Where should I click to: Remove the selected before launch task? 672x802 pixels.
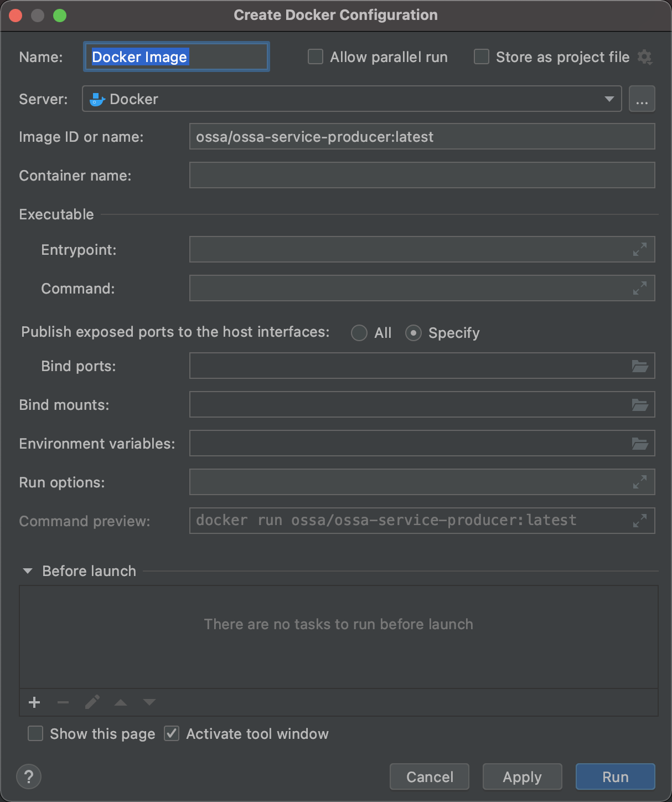point(63,702)
